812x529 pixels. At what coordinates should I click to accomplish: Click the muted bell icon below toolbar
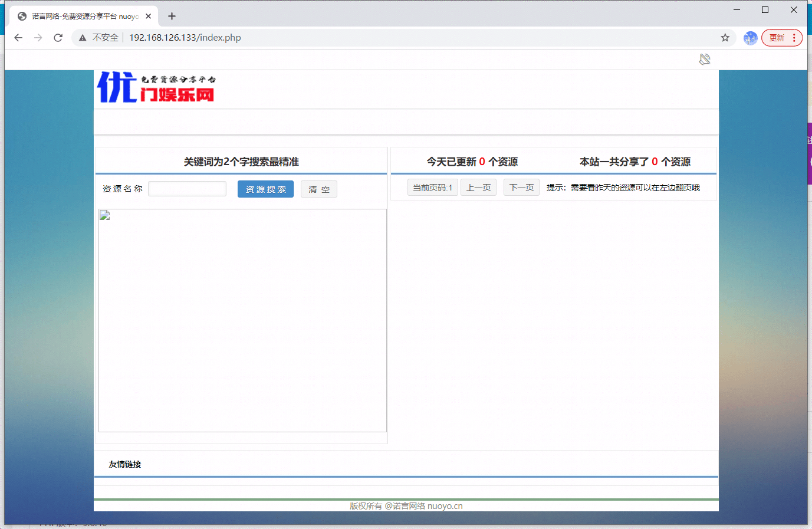click(x=705, y=59)
